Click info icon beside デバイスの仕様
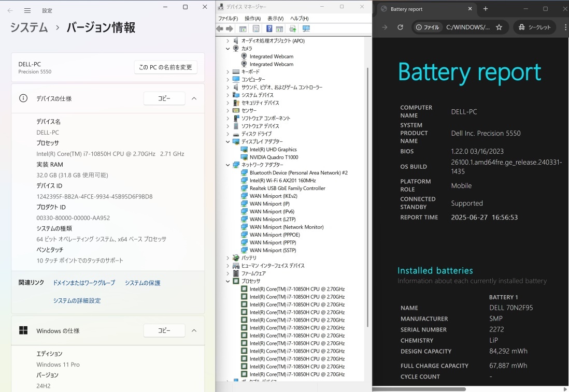This screenshot has height=392, width=569. [23, 98]
